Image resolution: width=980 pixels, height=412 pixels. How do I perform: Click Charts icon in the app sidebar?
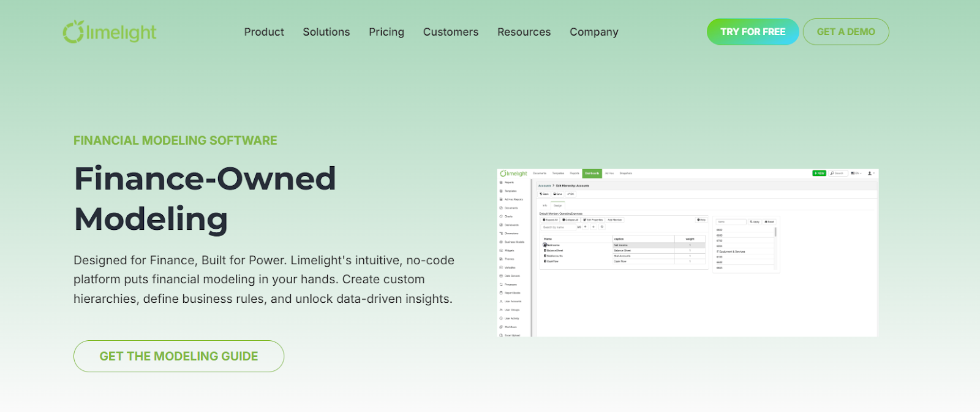502,216
